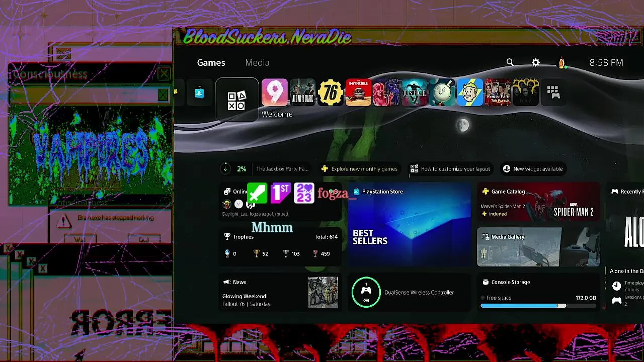Click PlayStation logo icon beside New widget available
This screenshot has width=644, height=362.
pyautogui.click(x=507, y=169)
